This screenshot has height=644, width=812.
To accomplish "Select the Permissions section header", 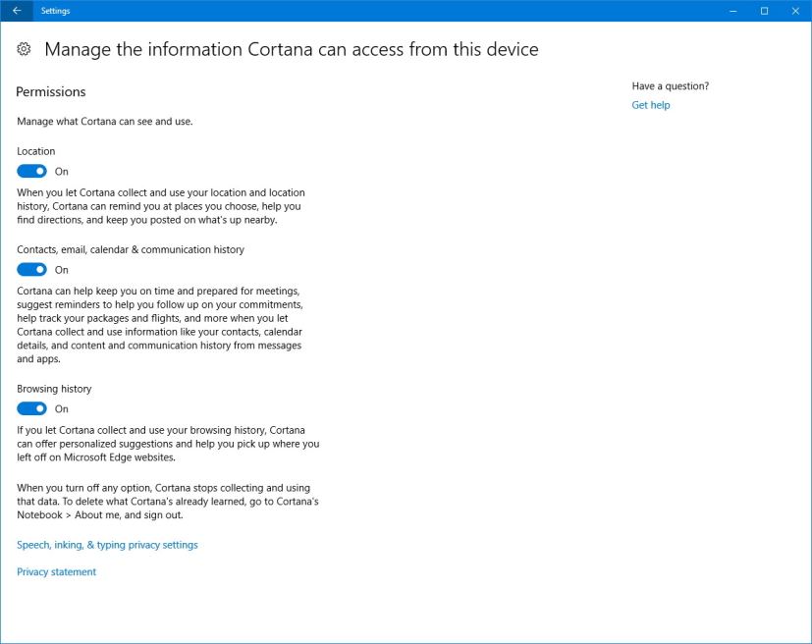I will coord(51,91).
